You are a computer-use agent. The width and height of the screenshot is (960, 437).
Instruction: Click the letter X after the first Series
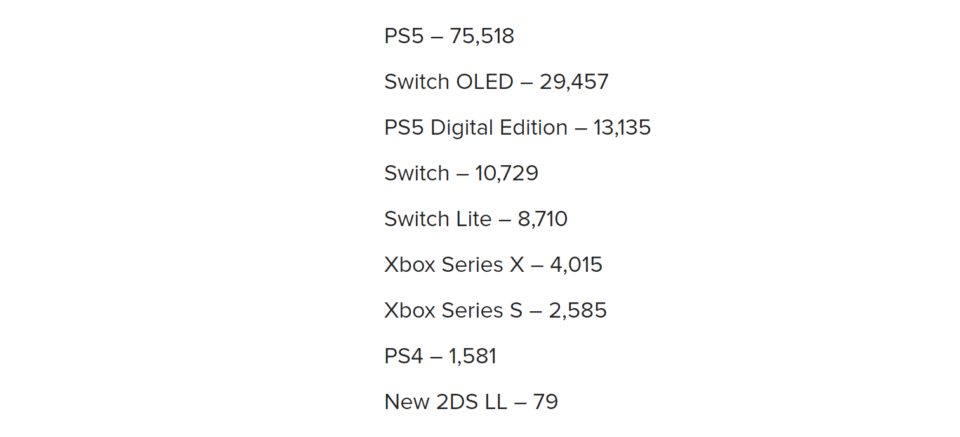tap(517, 265)
